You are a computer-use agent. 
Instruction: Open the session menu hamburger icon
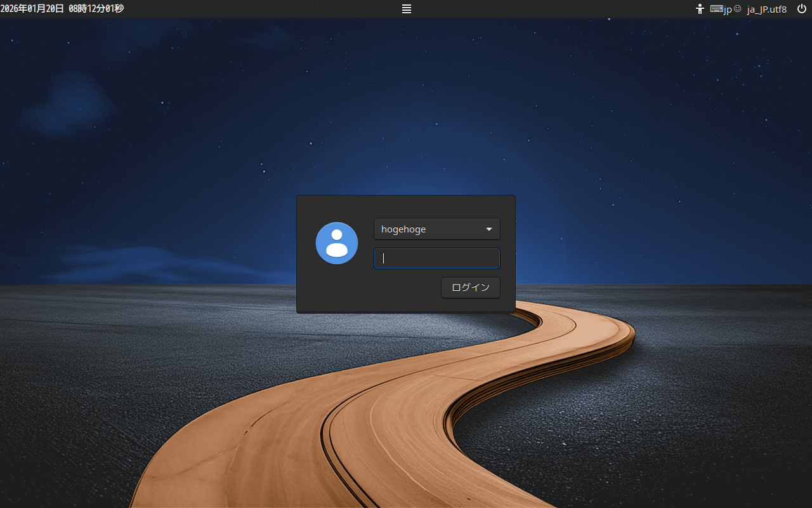[407, 9]
